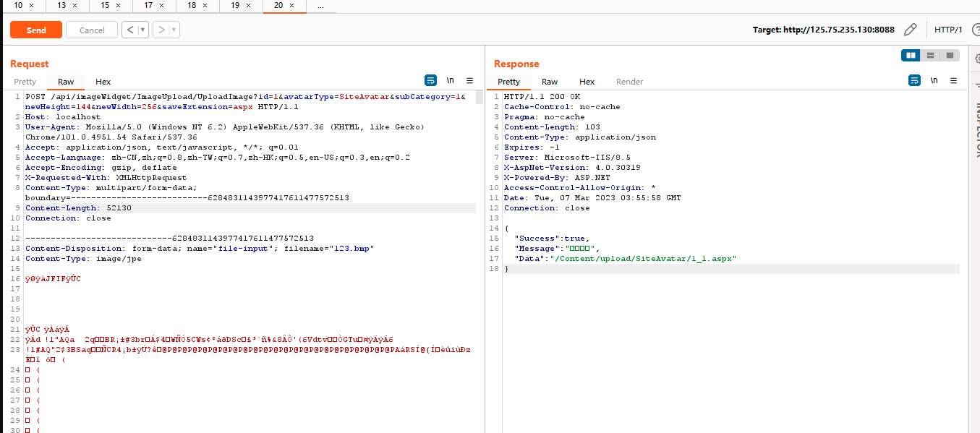
Task: Open the new tab '...' button
Action: [320, 6]
